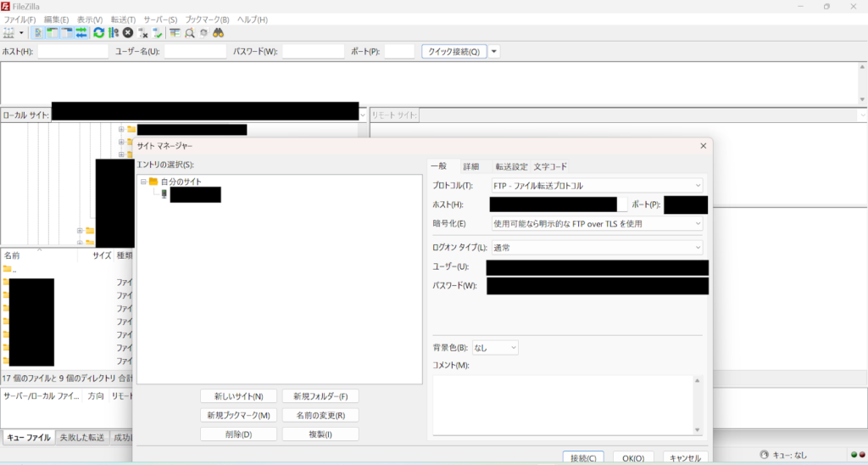Open the 転送(T) menu
Image resolution: width=868 pixels, height=465 pixels.
pos(123,19)
